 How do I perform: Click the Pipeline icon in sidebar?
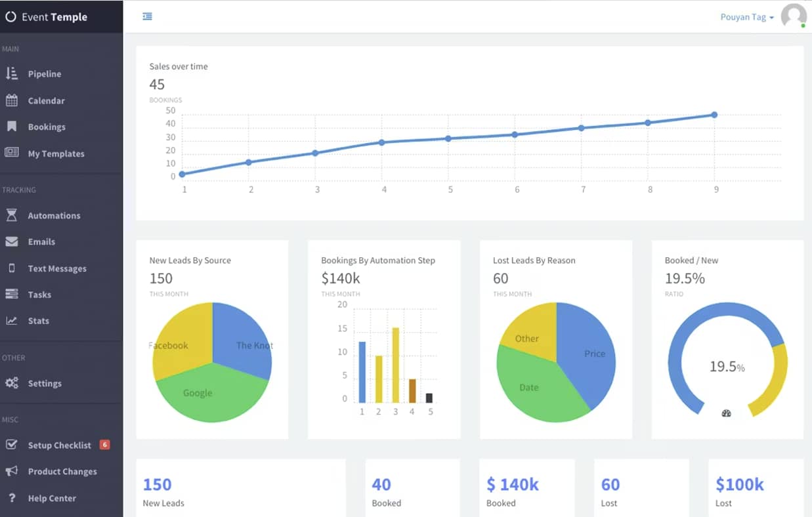point(12,73)
